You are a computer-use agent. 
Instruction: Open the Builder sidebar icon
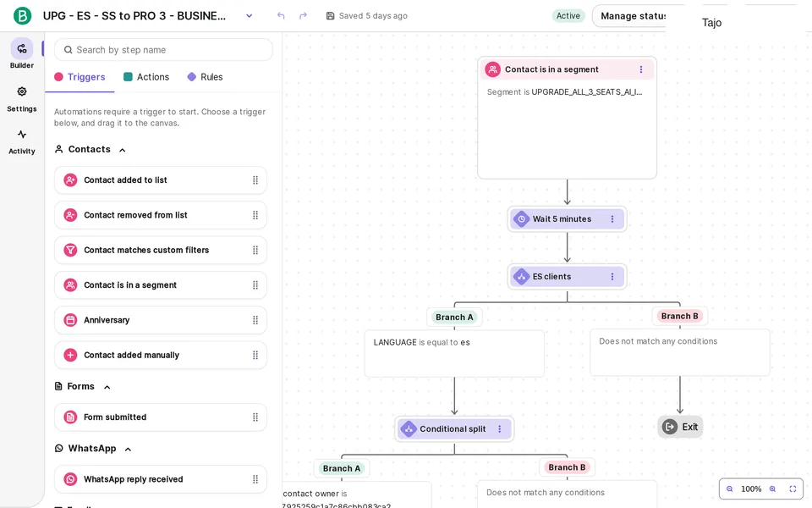[22, 49]
